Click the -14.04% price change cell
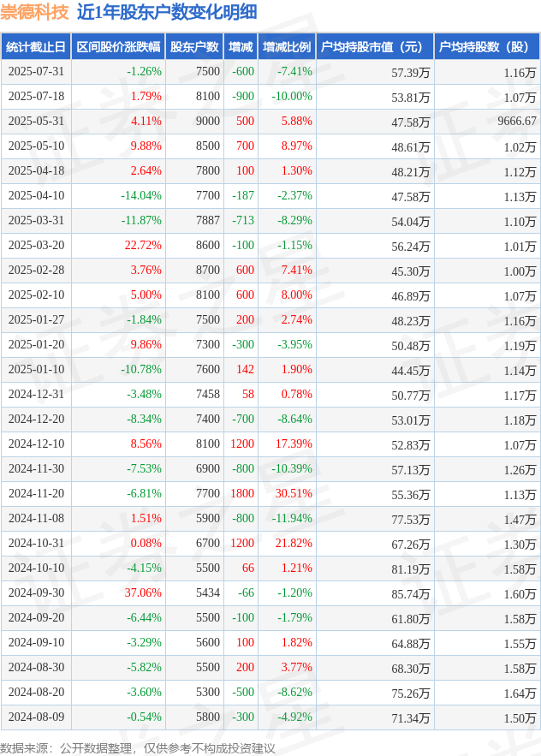 pyautogui.click(x=141, y=196)
